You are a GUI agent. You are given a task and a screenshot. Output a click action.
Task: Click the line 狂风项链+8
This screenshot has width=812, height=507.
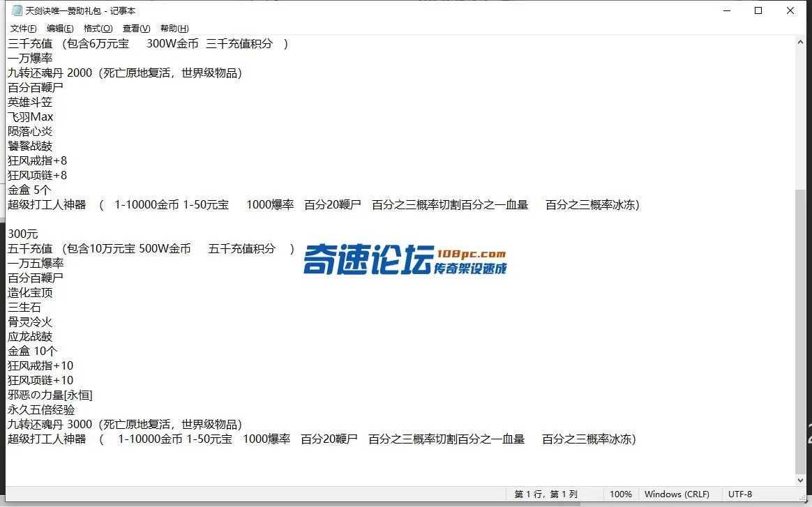(x=37, y=176)
